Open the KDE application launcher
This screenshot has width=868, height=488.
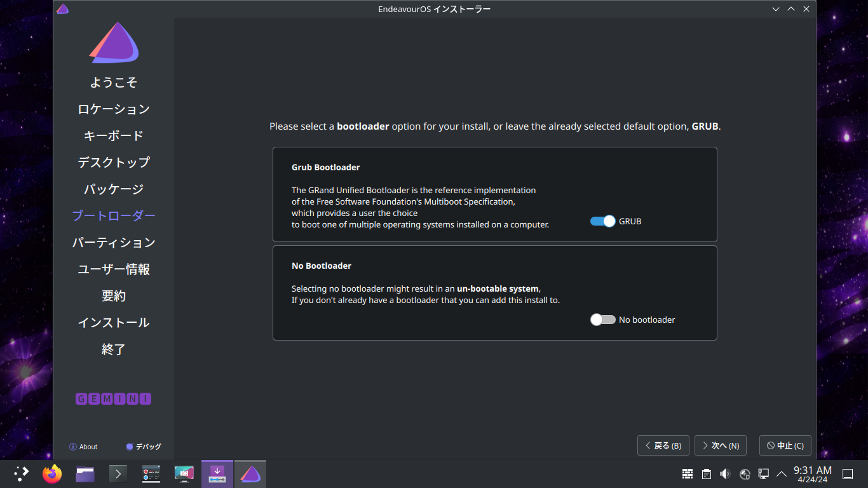[x=22, y=473]
